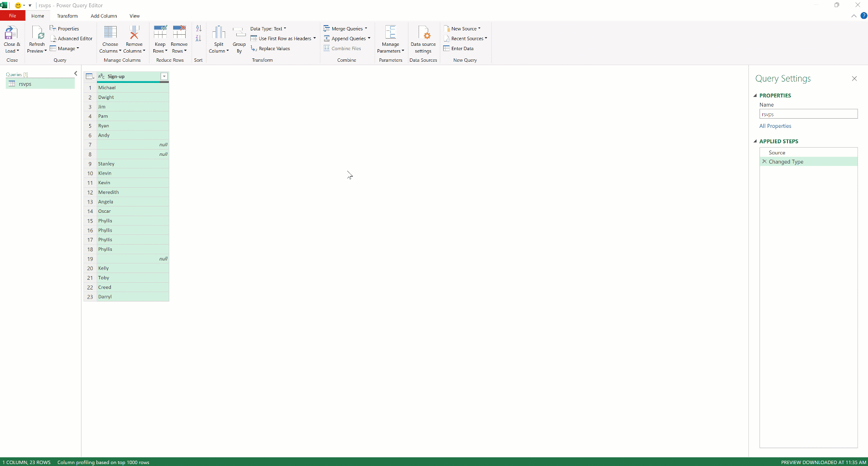Open the Sign-up column filter dropdown
868x466 pixels.
[164, 76]
